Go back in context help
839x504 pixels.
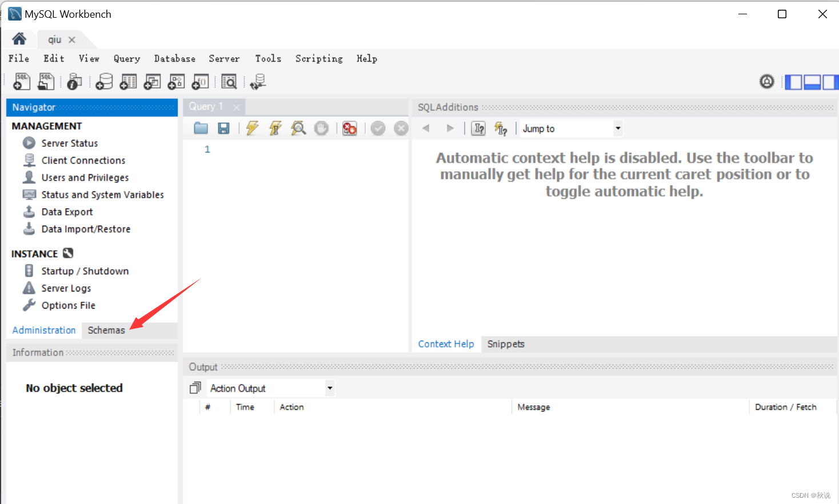(426, 128)
